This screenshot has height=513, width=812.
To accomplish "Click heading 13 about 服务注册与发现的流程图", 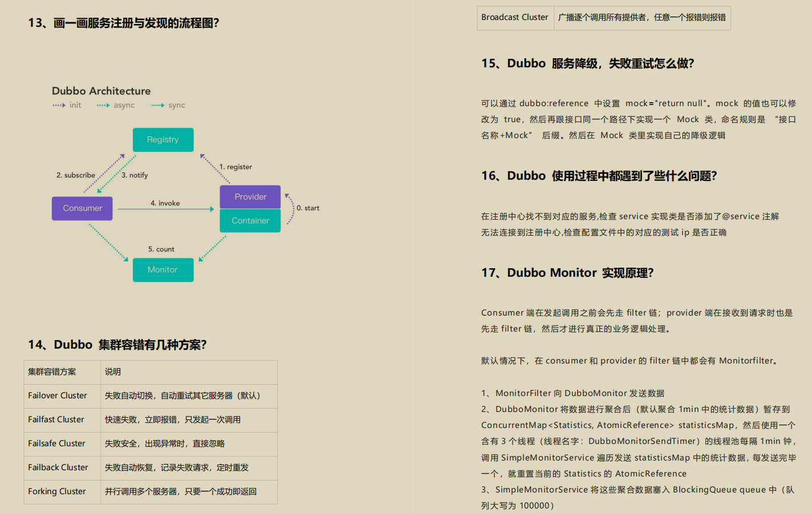I will click(124, 23).
